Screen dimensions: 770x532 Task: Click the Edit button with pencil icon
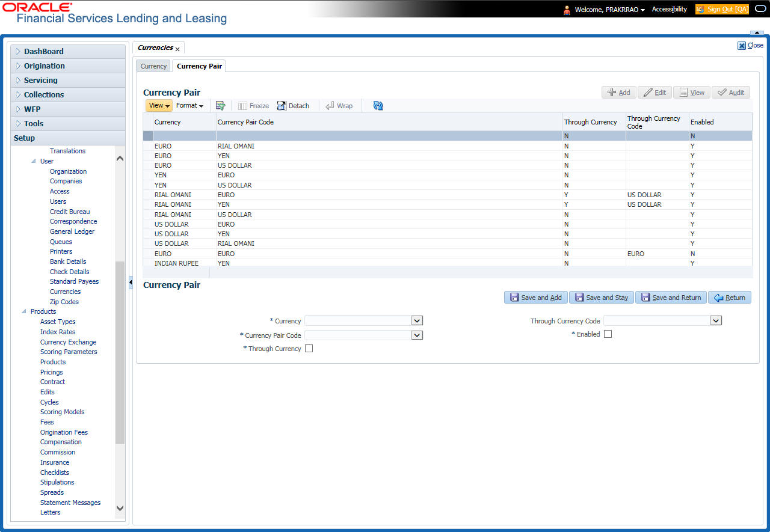pos(654,93)
